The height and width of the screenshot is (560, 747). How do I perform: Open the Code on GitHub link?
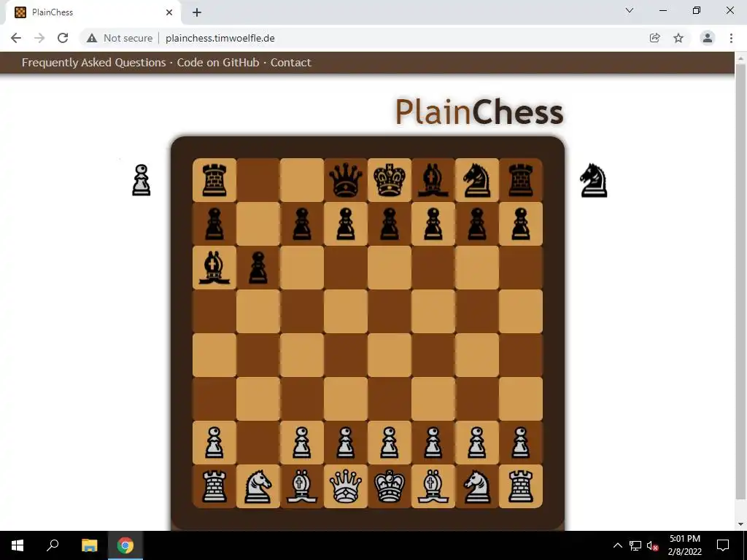coord(218,63)
